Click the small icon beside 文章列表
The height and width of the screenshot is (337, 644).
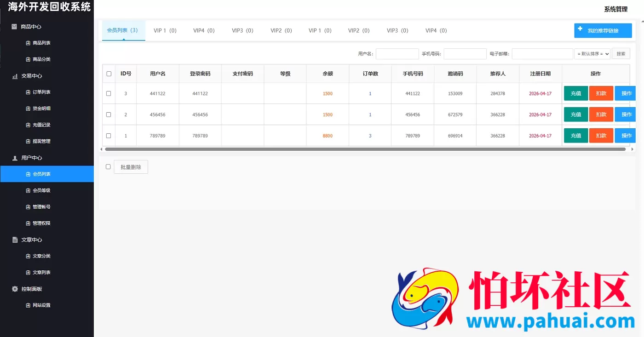pyautogui.click(x=28, y=273)
